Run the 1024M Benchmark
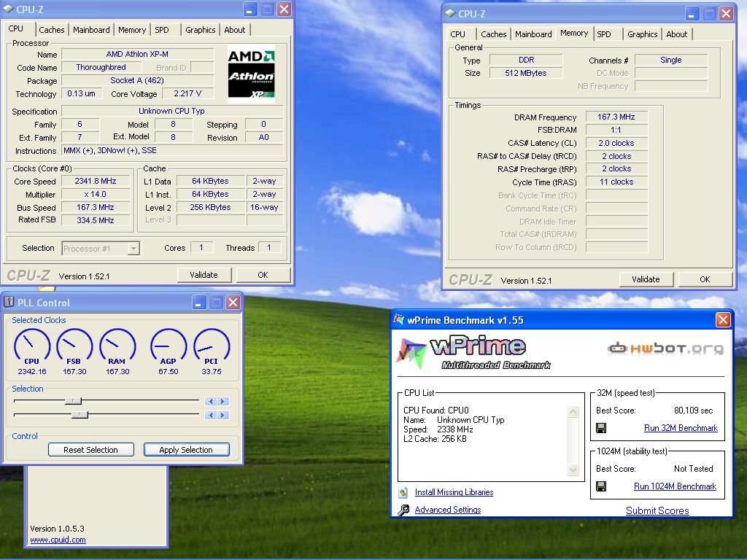 675,486
